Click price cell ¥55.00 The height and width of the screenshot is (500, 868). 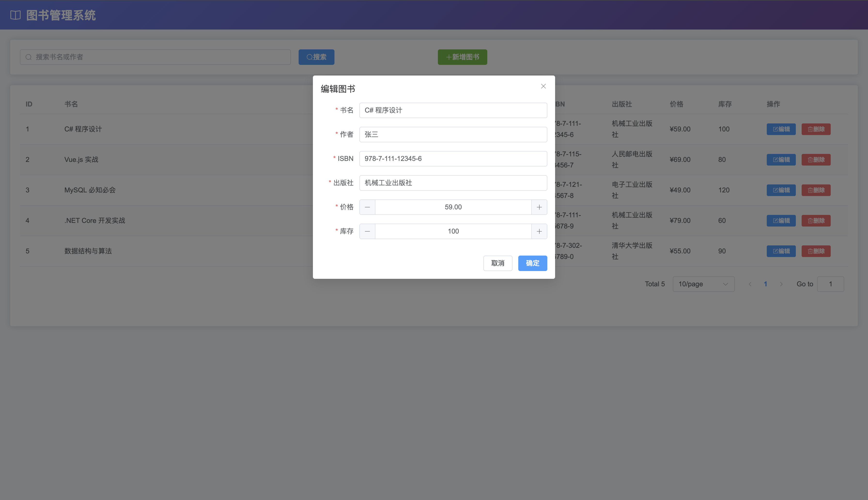tap(680, 251)
